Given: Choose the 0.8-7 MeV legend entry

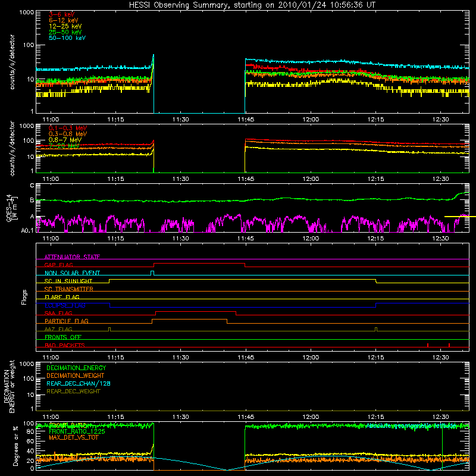Looking at the screenshot, I should [x=65, y=140].
